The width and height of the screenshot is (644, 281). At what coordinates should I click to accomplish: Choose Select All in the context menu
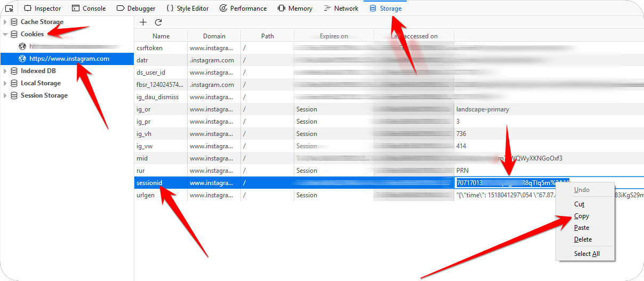coord(586,254)
